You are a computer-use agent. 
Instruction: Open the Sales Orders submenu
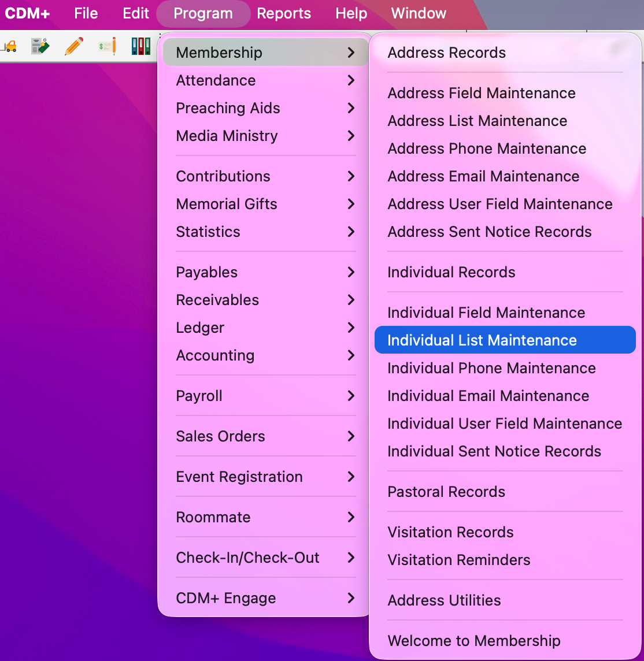coord(265,436)
